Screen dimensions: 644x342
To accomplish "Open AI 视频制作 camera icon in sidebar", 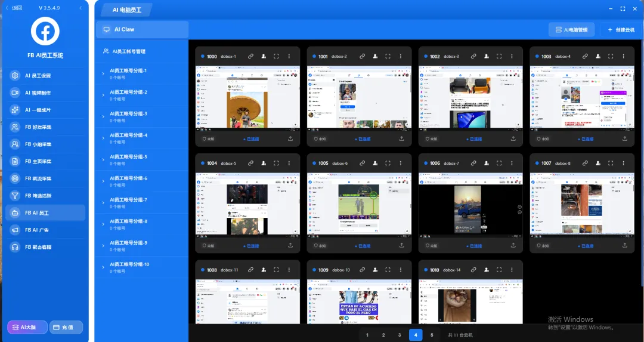I will 15,93.
